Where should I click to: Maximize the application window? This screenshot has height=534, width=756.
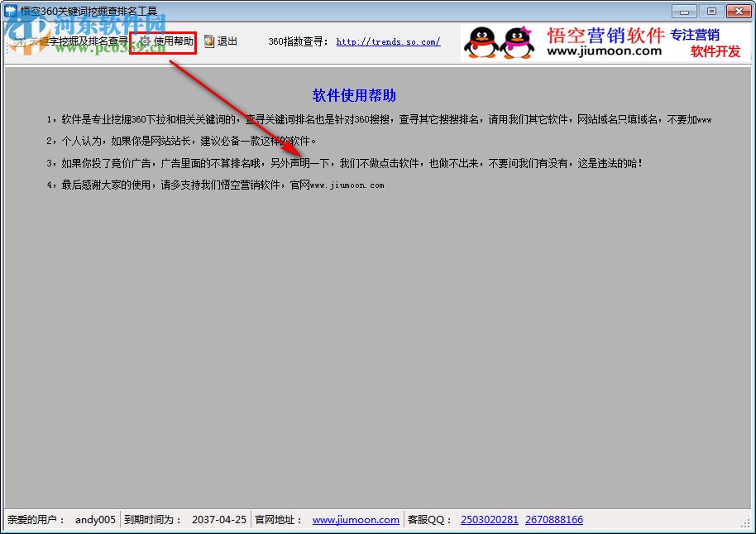pyautogui.click(x=711, y=11)
